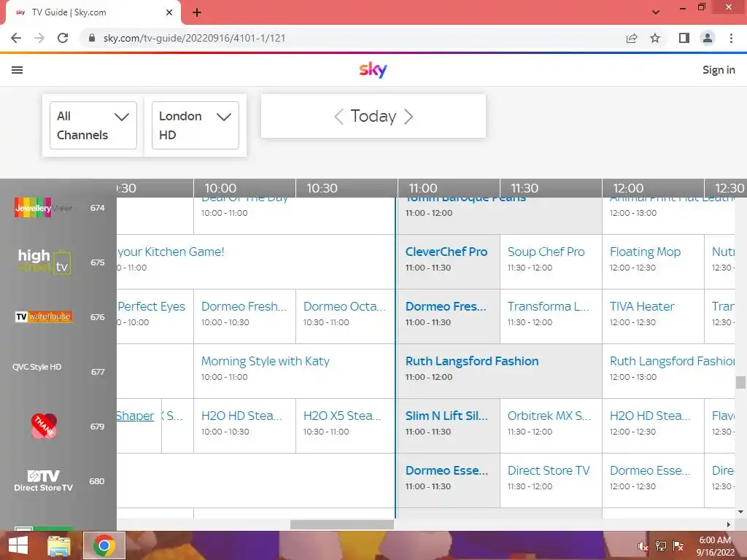
Task: Open Morning Style with Katy listing
Action: pyautogui.click(x=295, y=371)
